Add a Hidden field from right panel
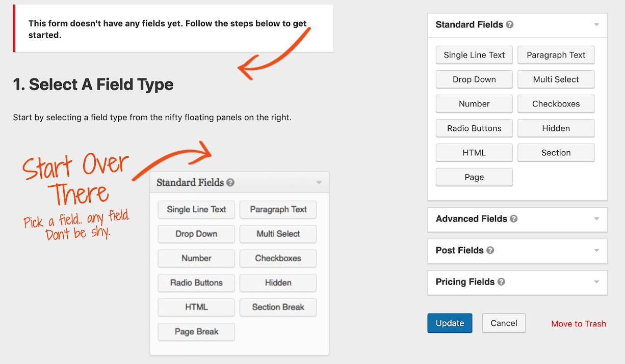 (x=556, y=128)
